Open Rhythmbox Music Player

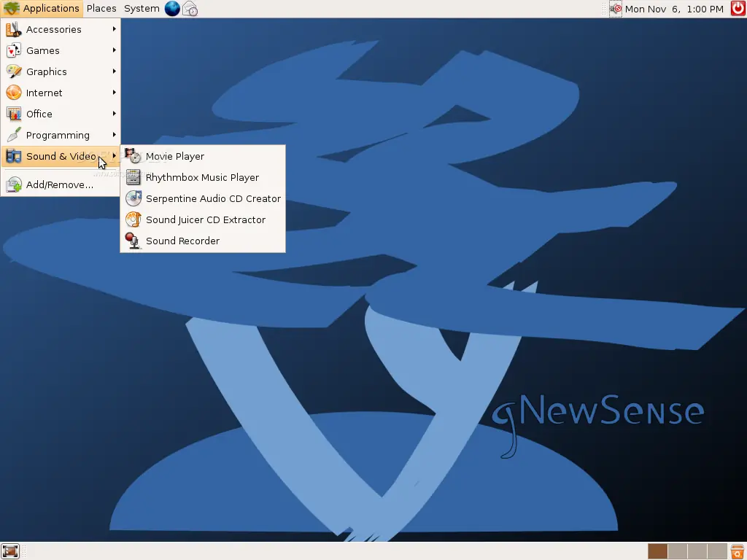pyautogui.click(x=201, y=177)
